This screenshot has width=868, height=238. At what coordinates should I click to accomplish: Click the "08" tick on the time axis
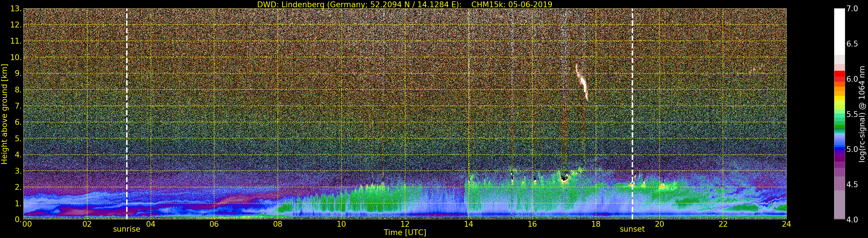(x=278, y=224)
